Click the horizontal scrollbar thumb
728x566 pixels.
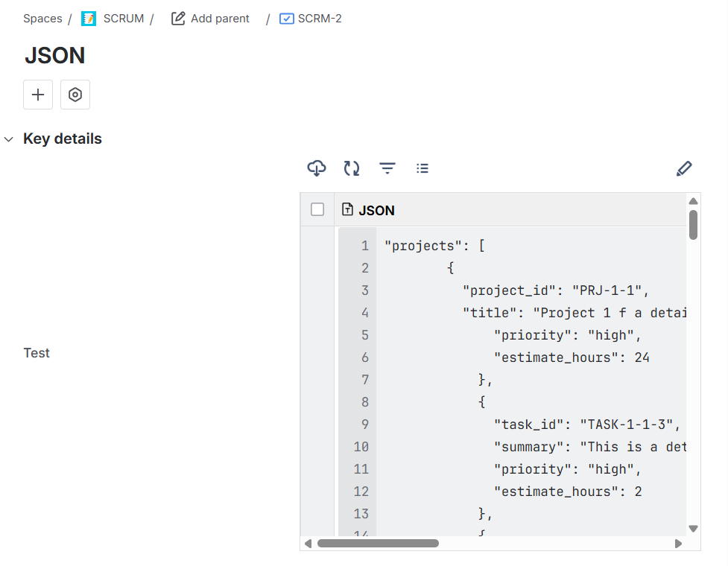378,543
